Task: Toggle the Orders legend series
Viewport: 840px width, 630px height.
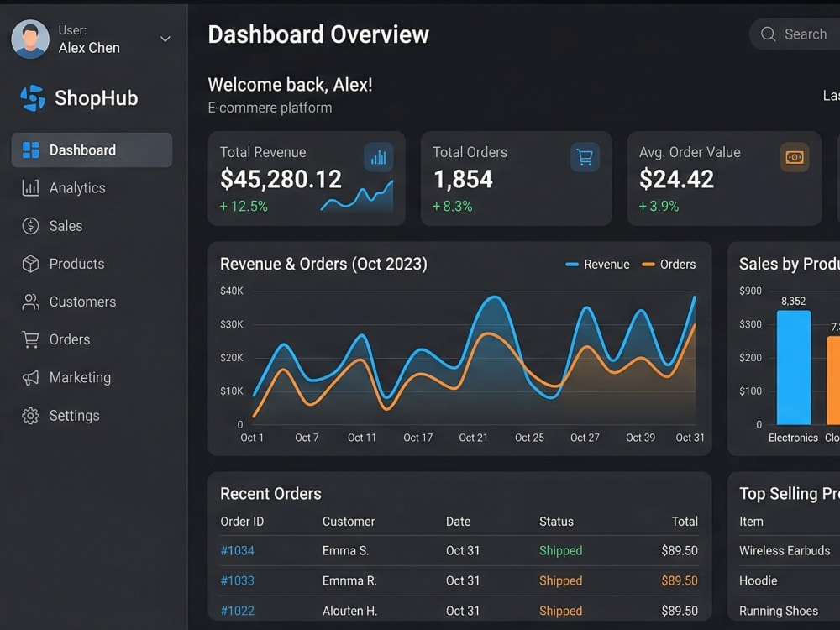Action: click(x=669, y=264)
